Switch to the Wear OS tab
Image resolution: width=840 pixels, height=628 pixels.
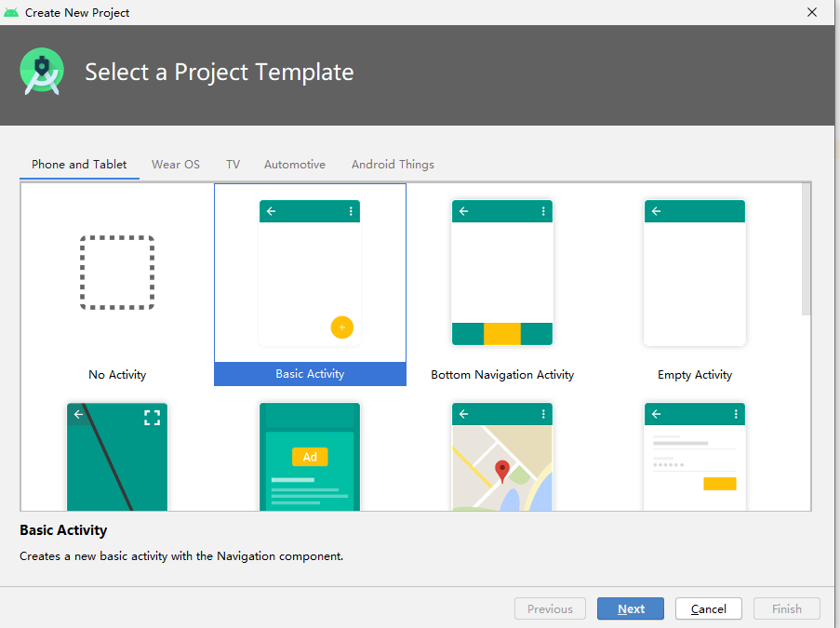click(x=176, y=165)
